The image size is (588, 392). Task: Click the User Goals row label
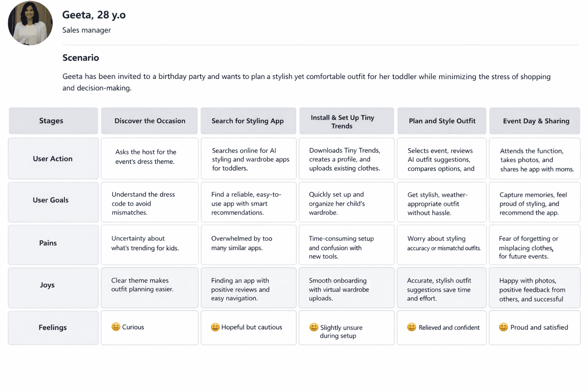point(51,200)
